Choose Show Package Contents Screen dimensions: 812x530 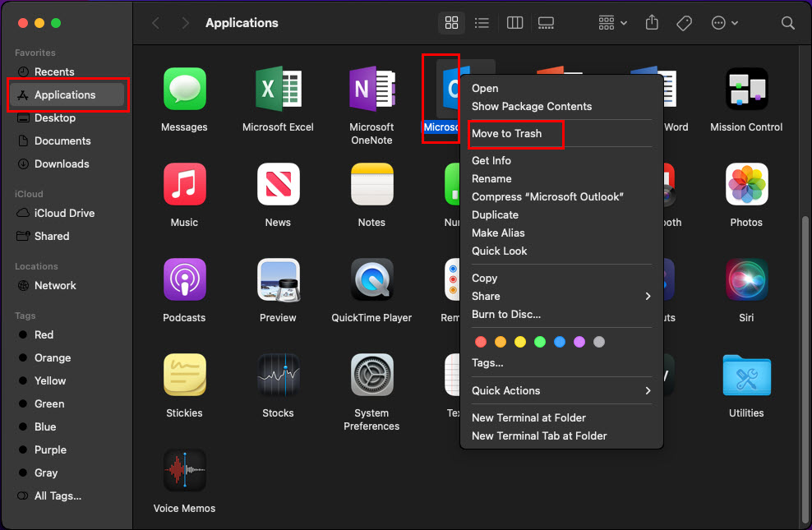pyautogui.click(x=561, y=107)
